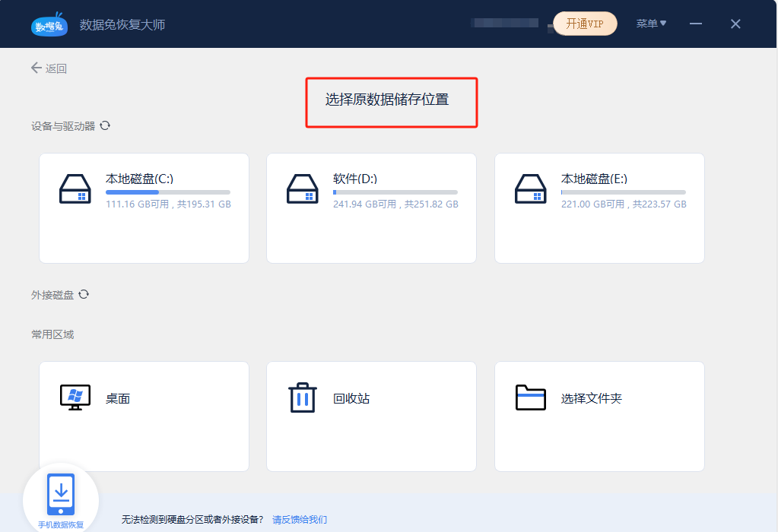
Task: Click the 回收站 trash bin icon
Action: [x=303, y=397]
